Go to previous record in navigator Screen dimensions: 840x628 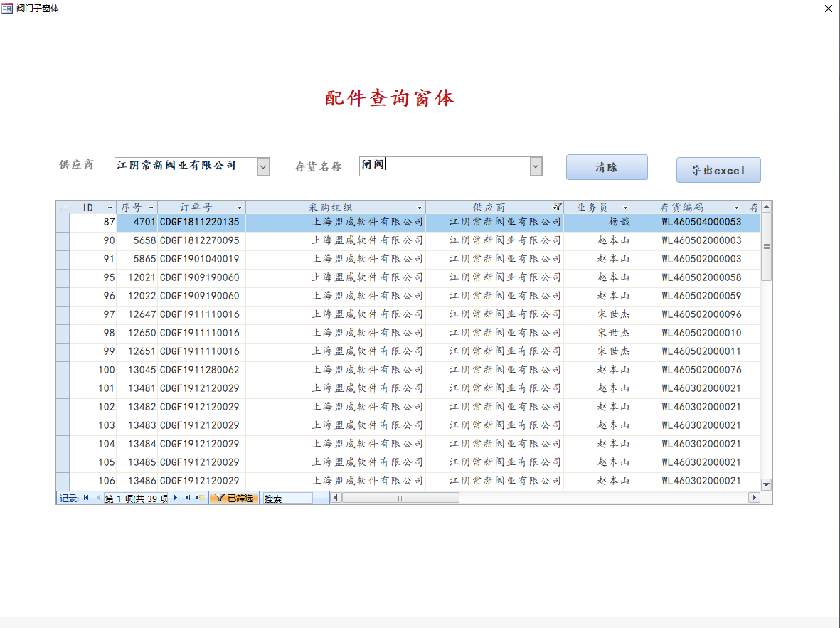click(97, 498)
